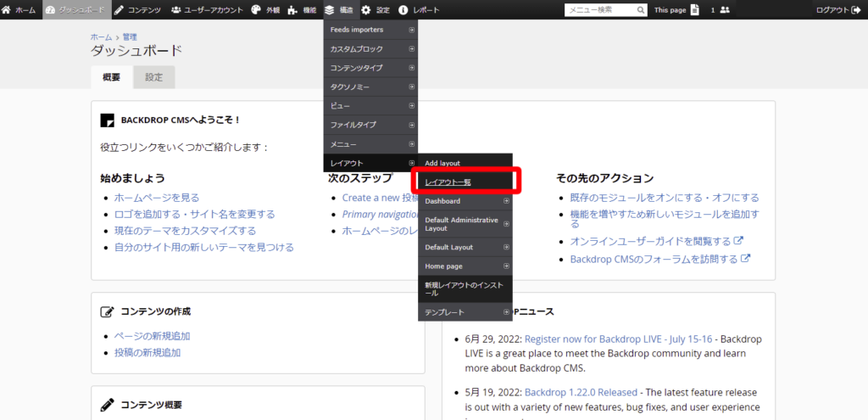Image resolution: width=868 pixels, height=420 pixels.
Task: Click the コンテンツ概要 pencil icon
Action: click(x=107, y=405)
